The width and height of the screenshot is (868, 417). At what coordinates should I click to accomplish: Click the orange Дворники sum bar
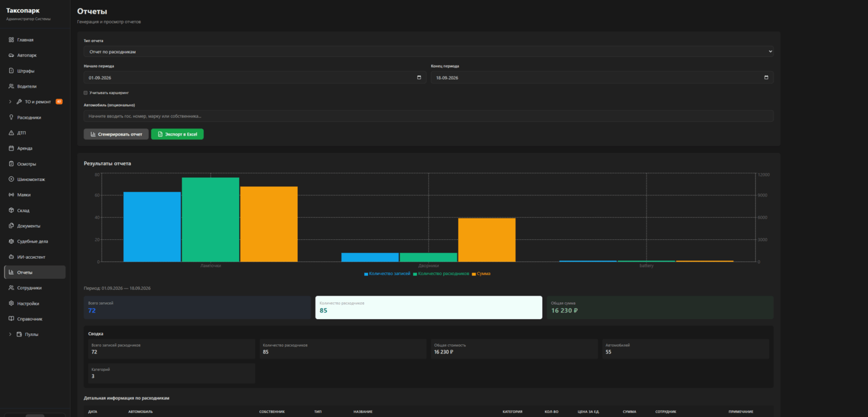(x=486, y=240)
